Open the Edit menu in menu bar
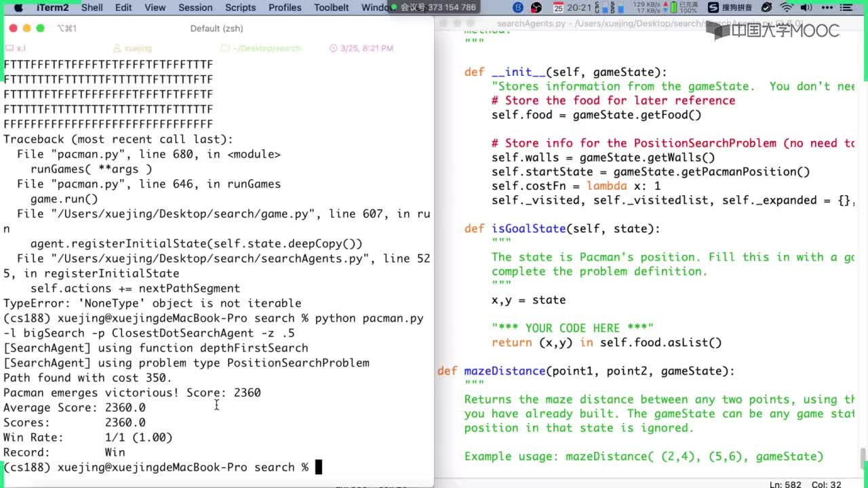868x488 pixels. (123, 7)
